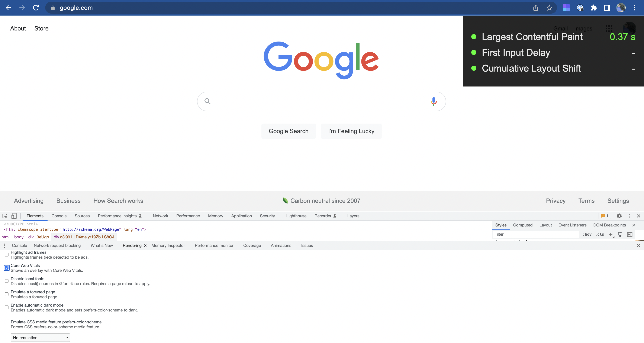Open the prefers-color-scheme No emulation dropdown

point(40,337)
